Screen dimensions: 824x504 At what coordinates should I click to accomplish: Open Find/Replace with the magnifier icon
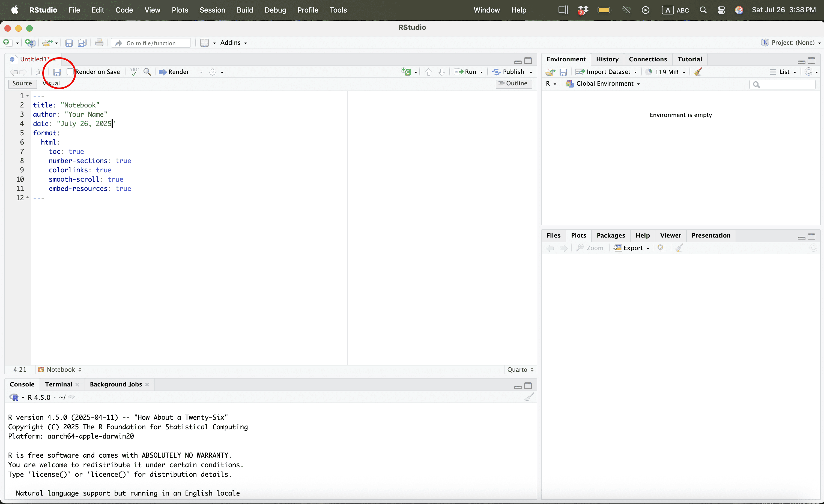point(147,72)
